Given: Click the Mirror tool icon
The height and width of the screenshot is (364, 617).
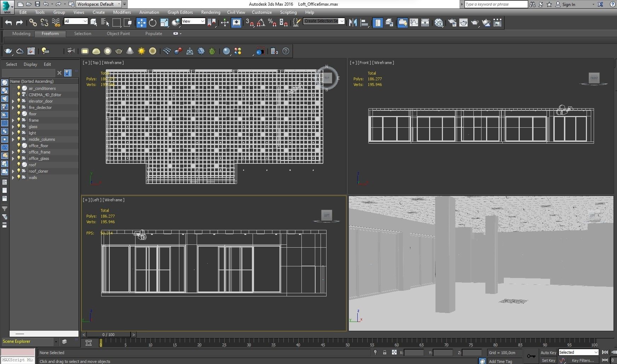Looking at the screenshot, I should click(353, 23).
